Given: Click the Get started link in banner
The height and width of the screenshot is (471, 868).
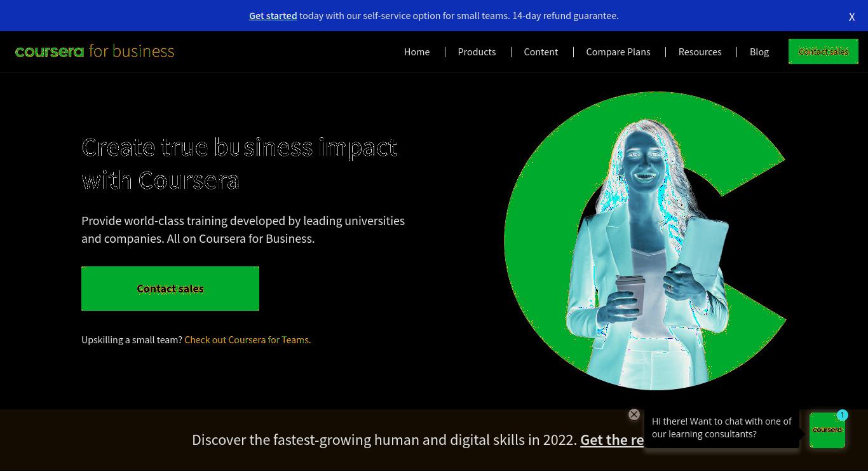Looking at the screenshot, I should [x=273, y=16].
